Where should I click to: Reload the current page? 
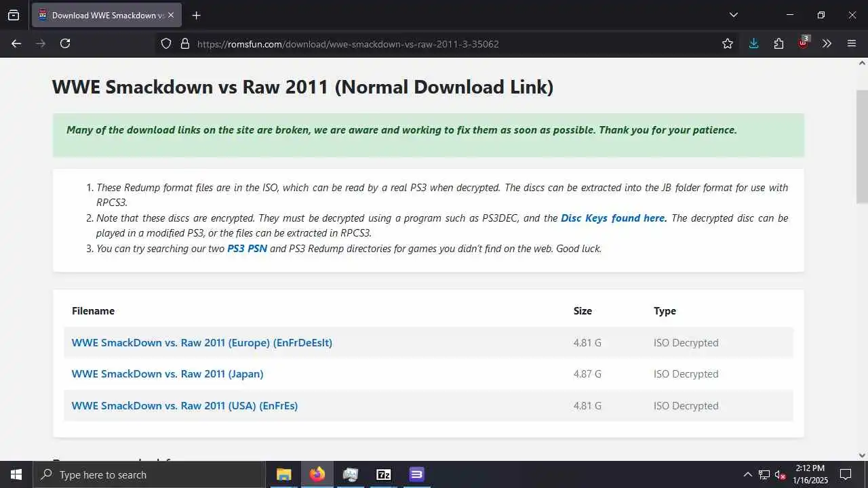(65, 43)
